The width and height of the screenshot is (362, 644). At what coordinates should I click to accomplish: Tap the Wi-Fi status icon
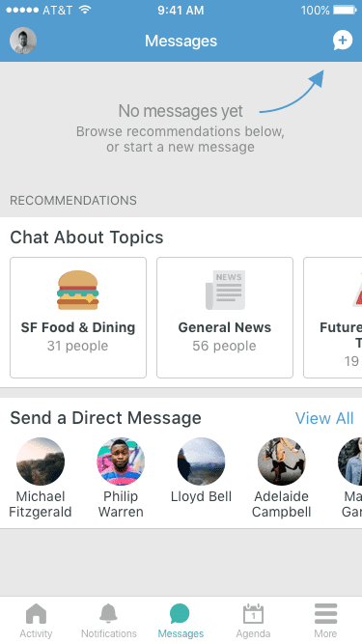click(85, 10)
